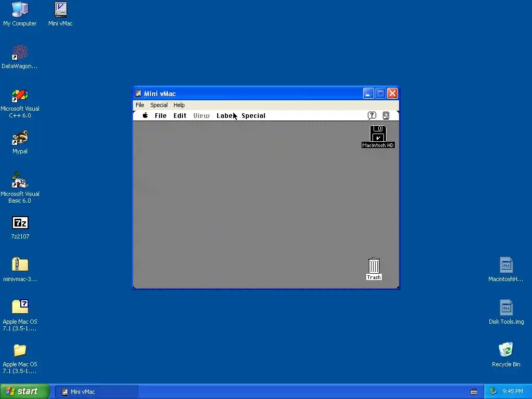Click the keyboard icon on taskbar
Screen dimensions: 532x399
coord(474,392)
